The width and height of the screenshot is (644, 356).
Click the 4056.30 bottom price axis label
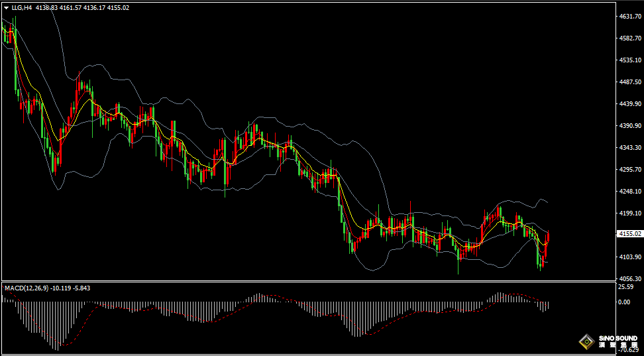(630, 278)
